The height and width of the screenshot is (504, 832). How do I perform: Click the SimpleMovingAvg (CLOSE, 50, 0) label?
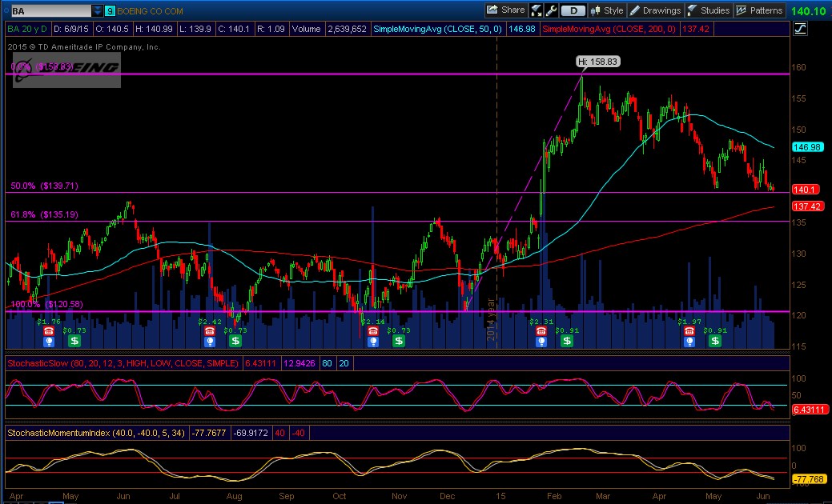click(x=438, y=29)
